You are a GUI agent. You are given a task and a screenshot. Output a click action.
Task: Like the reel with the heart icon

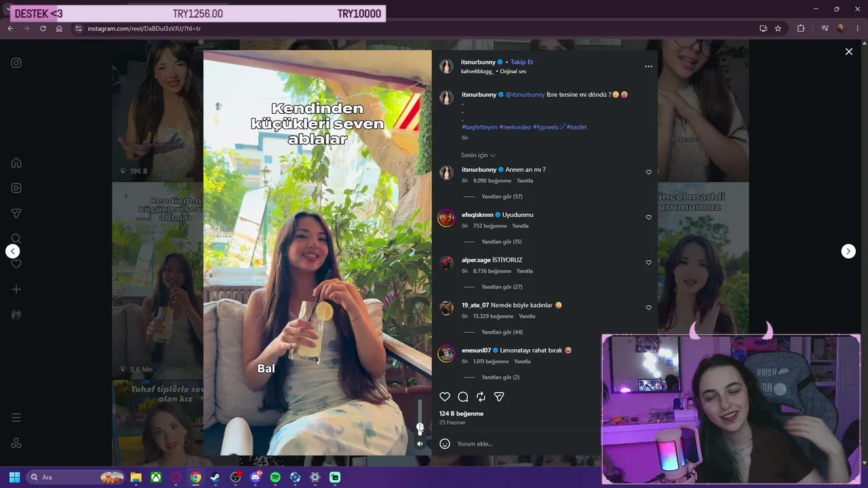coord(445,396)
